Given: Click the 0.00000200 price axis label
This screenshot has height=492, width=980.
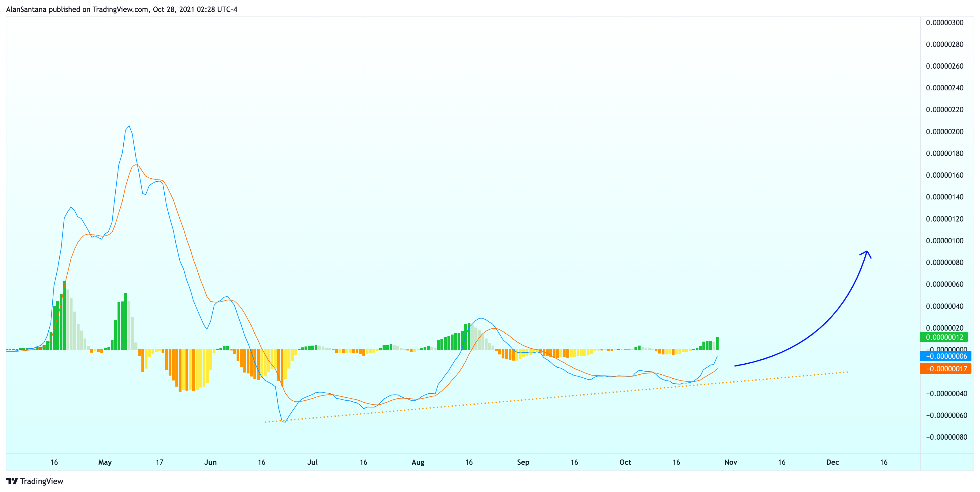Looking at the screenshot, I should (944, 132).
